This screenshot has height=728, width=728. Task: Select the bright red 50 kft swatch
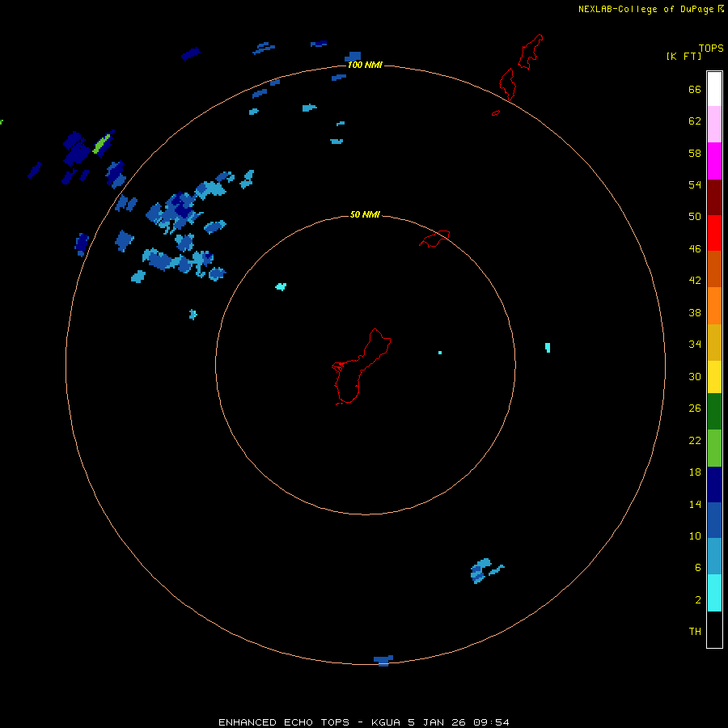[714, 233]
